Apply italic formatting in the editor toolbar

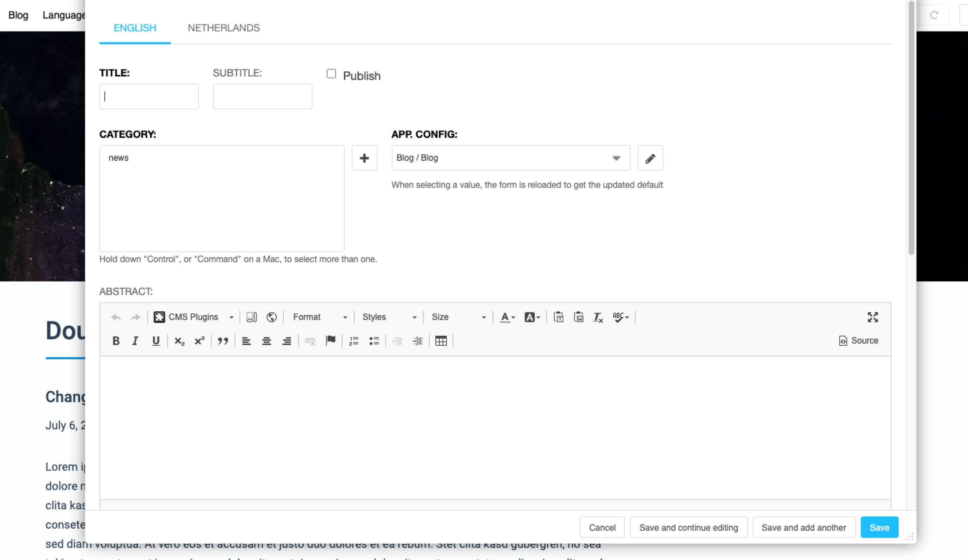pos(135,341)
